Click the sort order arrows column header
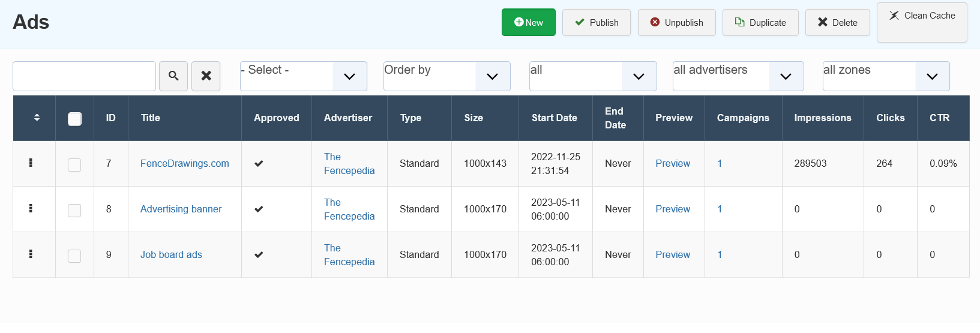The width and height of the screenshot is (980, 333). point(37,118)
